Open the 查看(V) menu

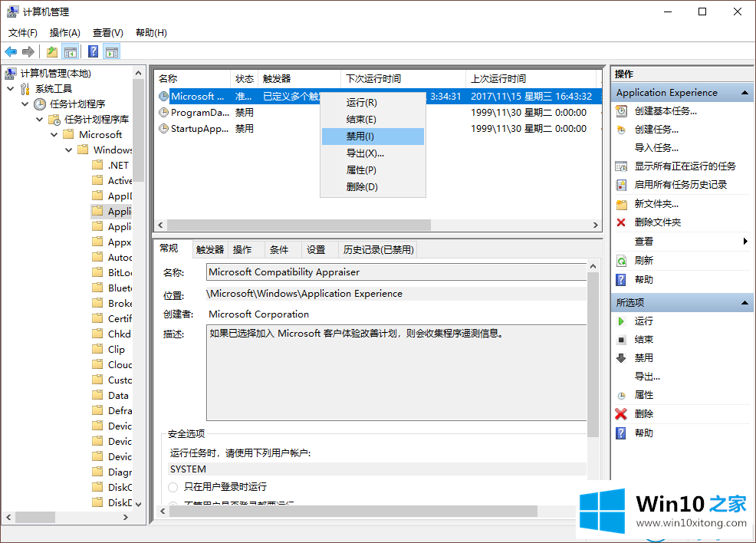coord(107,33)
